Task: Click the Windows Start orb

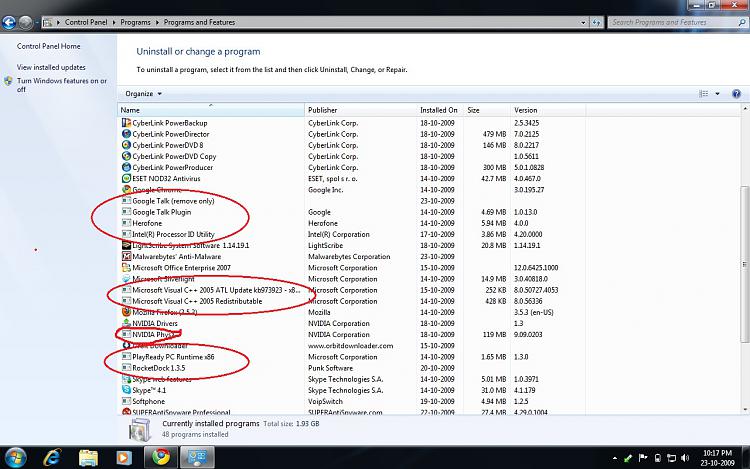Action: (16, 458)
